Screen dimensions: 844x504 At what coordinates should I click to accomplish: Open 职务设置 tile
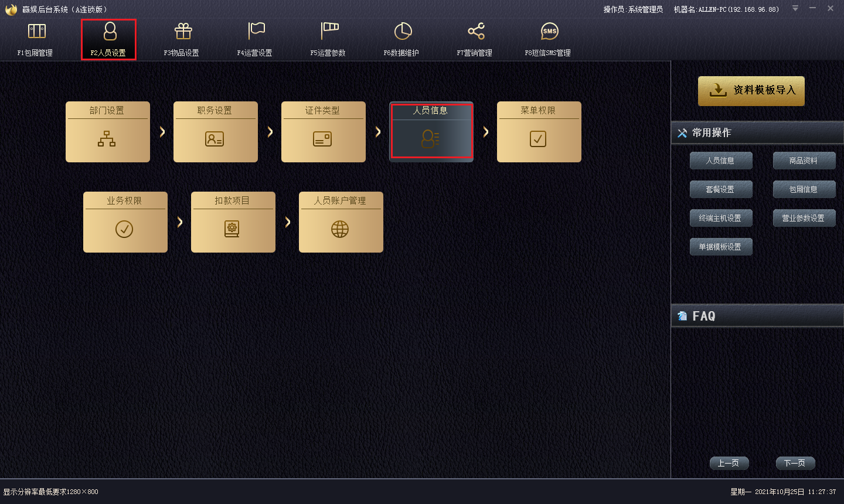(216, 132)
